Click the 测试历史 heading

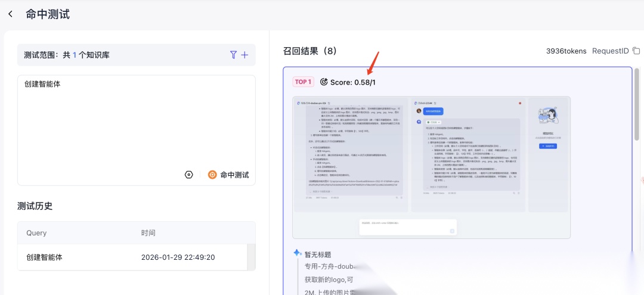(x=35, y=206)
